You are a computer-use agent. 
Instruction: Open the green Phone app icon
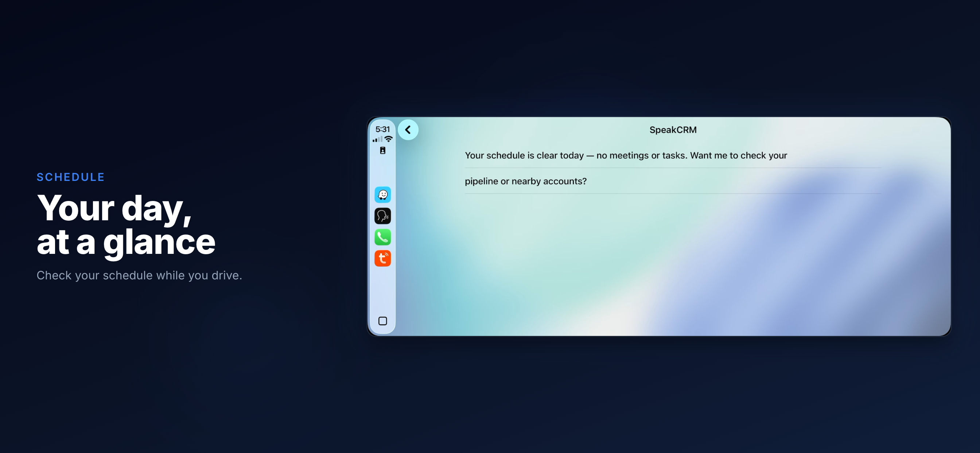tap(382, 237)
